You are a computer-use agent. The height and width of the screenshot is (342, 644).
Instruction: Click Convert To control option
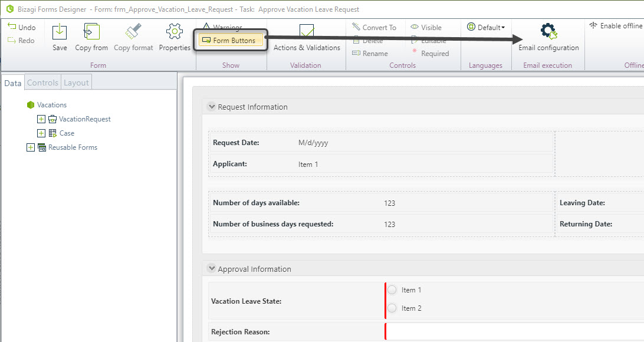[x=374, y=28]
